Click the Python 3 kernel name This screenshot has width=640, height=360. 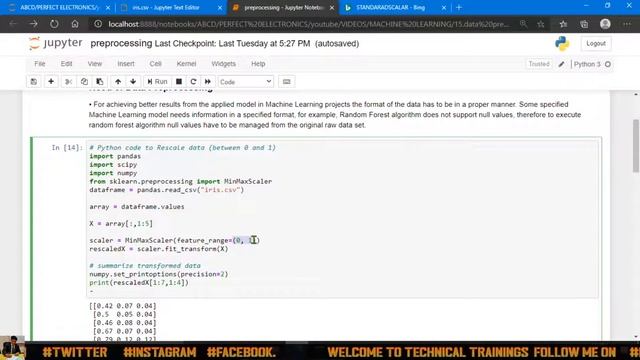(x=587, y=64)
